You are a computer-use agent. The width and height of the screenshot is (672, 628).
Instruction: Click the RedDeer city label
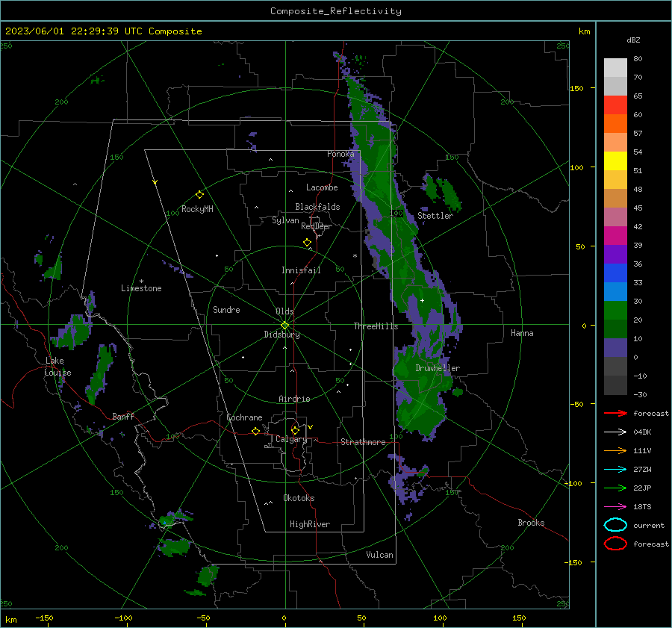point(317,226)
